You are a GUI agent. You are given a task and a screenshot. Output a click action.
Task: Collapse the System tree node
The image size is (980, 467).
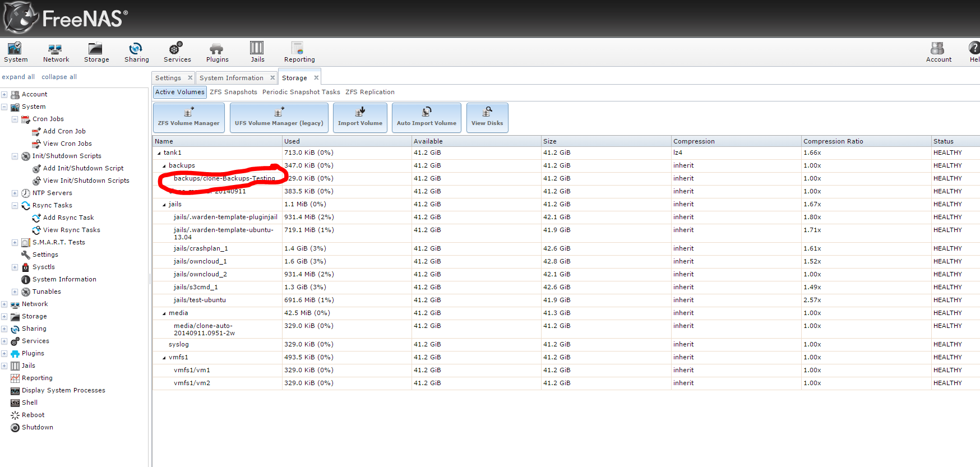coord(4,107)
